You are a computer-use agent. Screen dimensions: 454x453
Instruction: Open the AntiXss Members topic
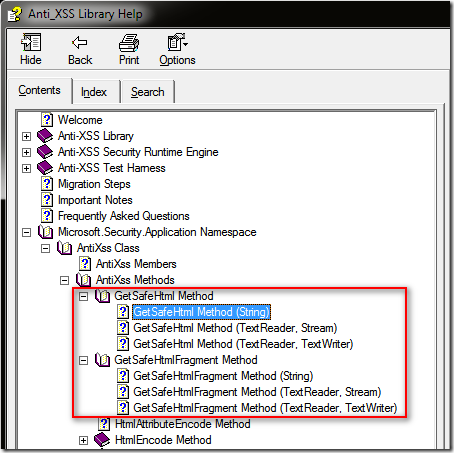pyautogui.click(x=136, y=264)
